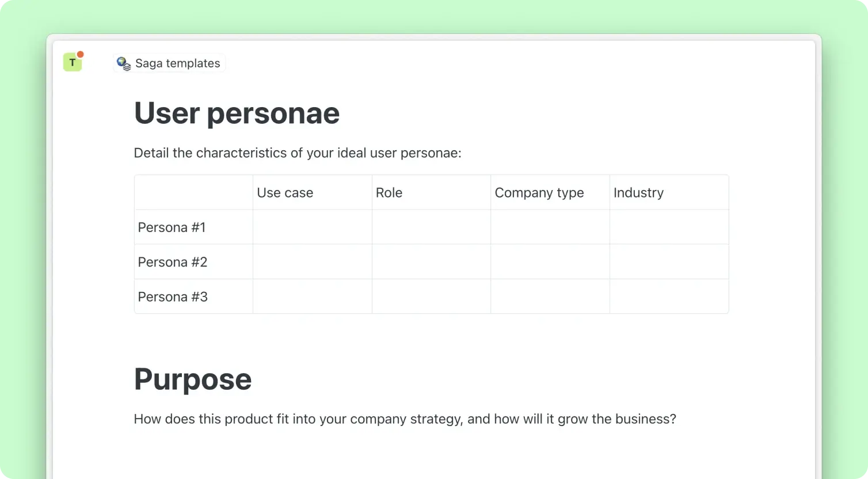Select the Role column header cell
The width and height of the screenshot is (868, 479).
coord(431,193)
